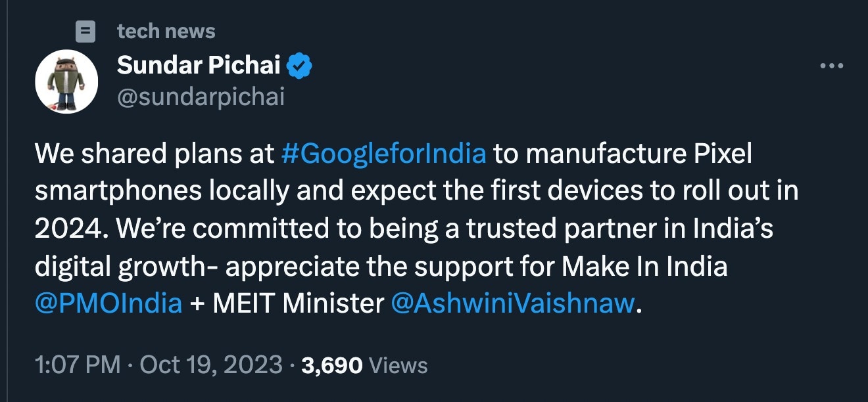
Task: Open the three-dot more options menu
Action: point(831,66)
